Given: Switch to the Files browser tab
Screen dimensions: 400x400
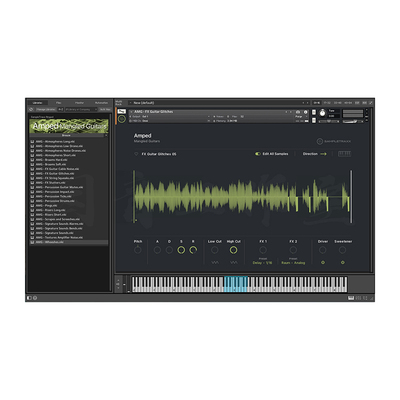Looking at the screenshot, I should [59, 103].
